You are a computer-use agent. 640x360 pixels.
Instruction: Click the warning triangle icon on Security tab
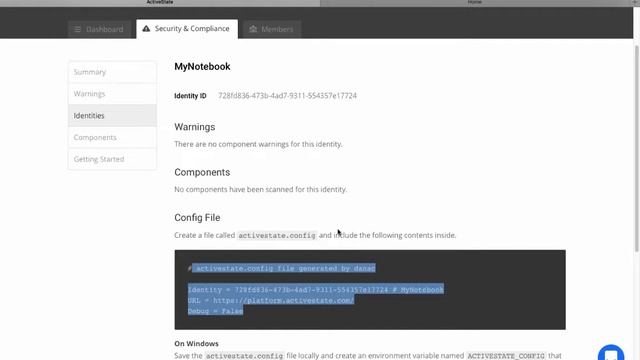point(146,29)
